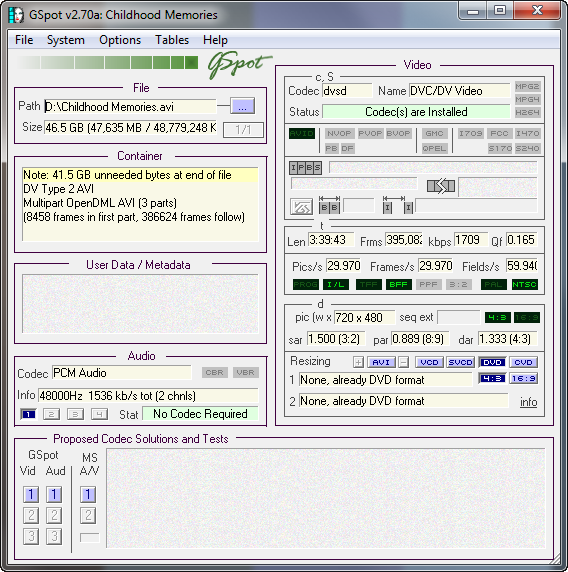This screenshot has height=572, width=568.
Task: Click the green 16:9 aspect indicator
Action: click(x=527, y=317)
